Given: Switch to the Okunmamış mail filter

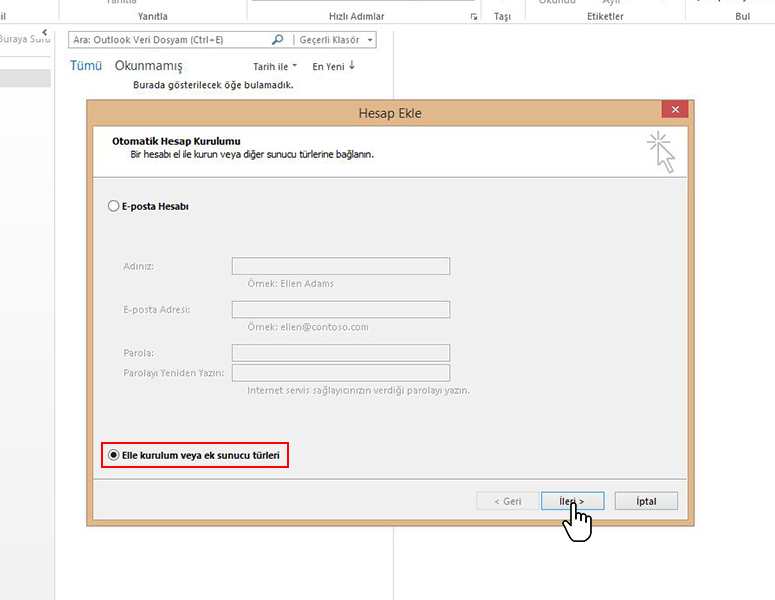Looking at the screenshot, I should (149, 66).
